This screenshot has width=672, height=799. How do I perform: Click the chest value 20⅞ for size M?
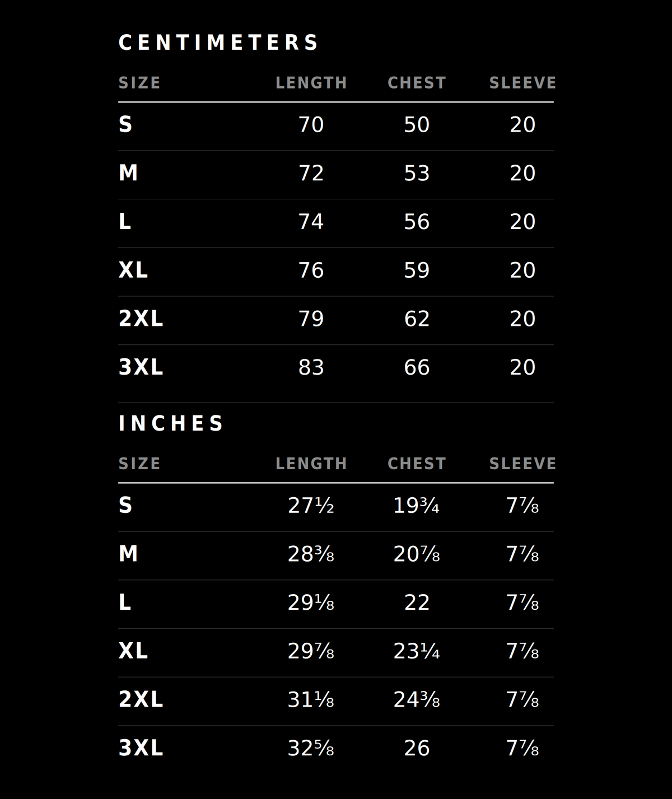[417, 554]
